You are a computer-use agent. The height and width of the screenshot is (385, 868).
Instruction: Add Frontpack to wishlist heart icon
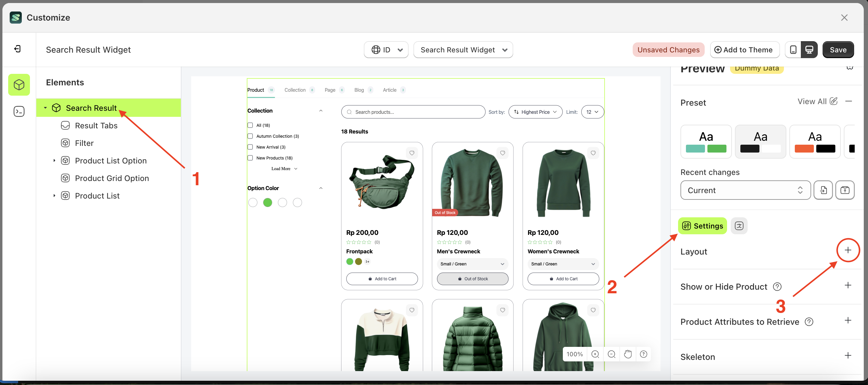coord(412,153)
